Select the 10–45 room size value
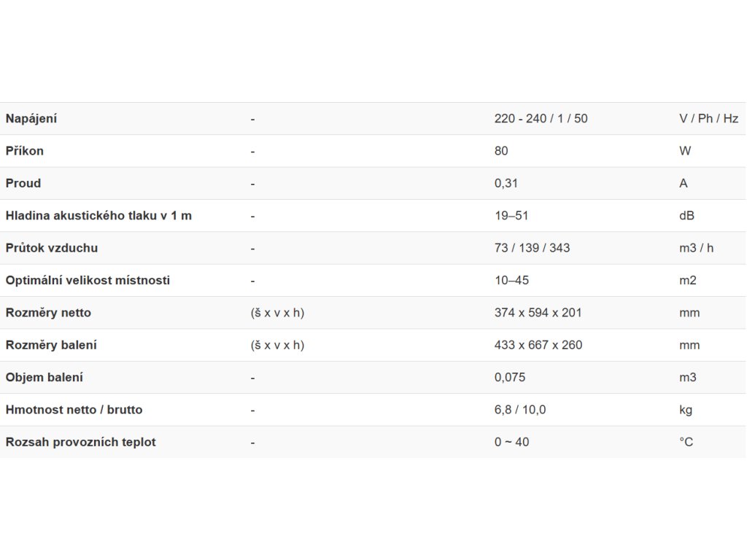 tap(511, 281)
